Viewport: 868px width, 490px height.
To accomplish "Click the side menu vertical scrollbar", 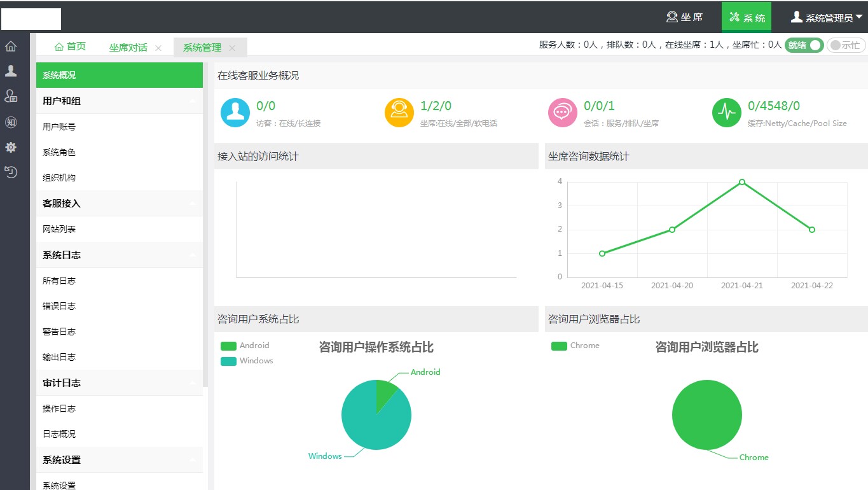I will pyautogui.click(x=205, y=226).
